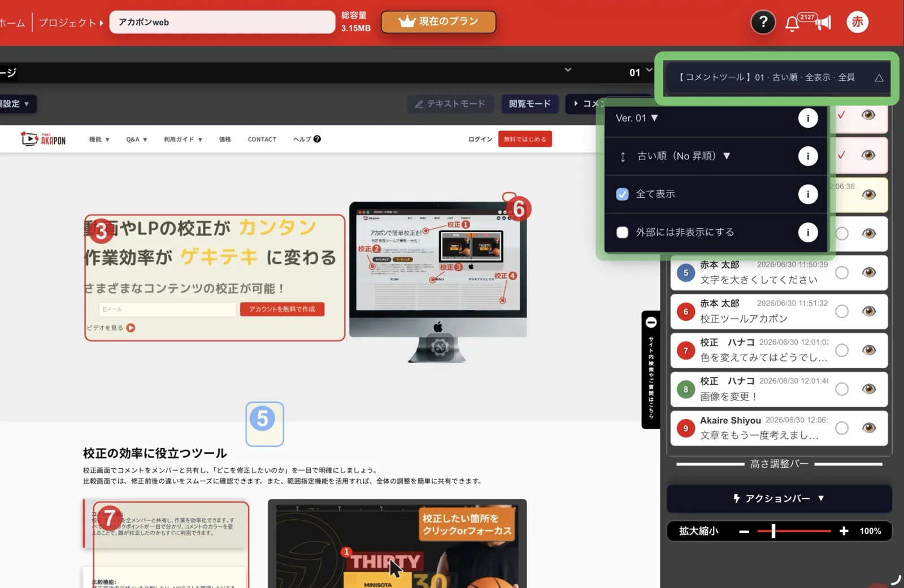This screenshot has width=904, height=588.
Task: Open CONTACT in site navigation
Action: coord(262,139)
